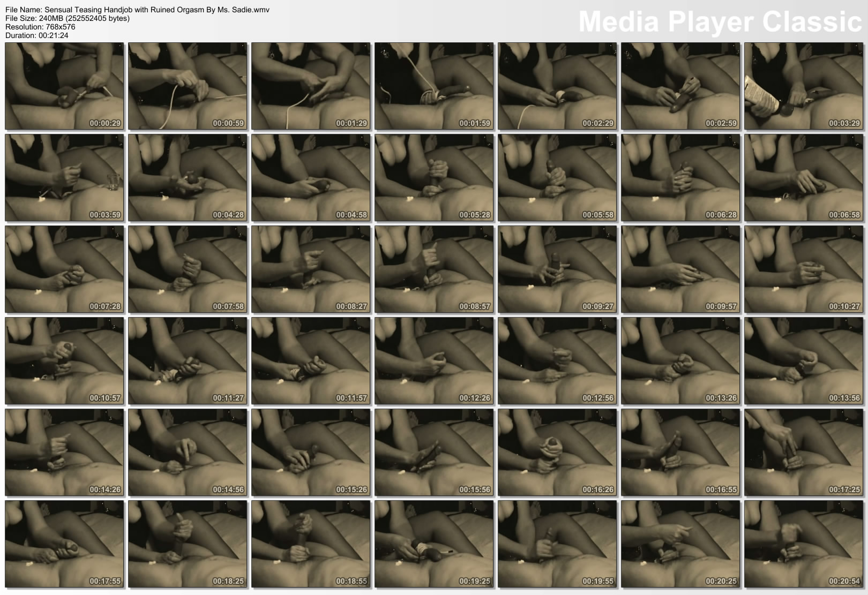
Task: Click the thumbnail marked 00:10:27
Action: click(804, 269)
